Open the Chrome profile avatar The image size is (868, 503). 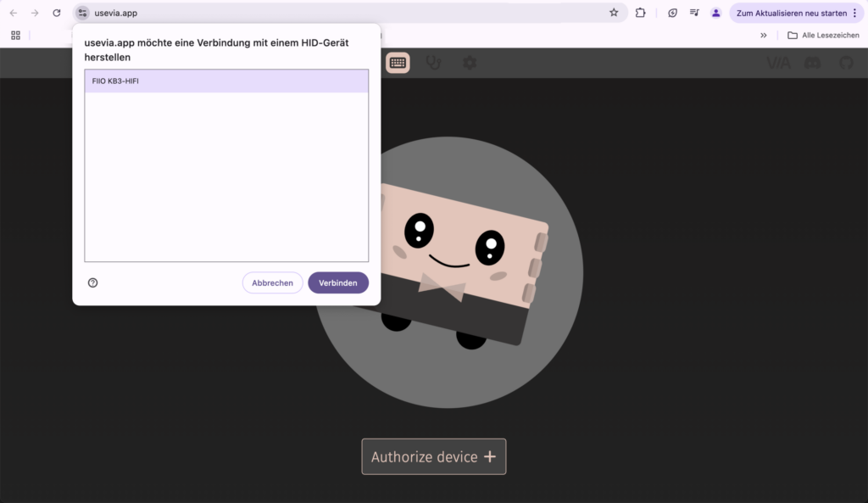coord(716,13)
